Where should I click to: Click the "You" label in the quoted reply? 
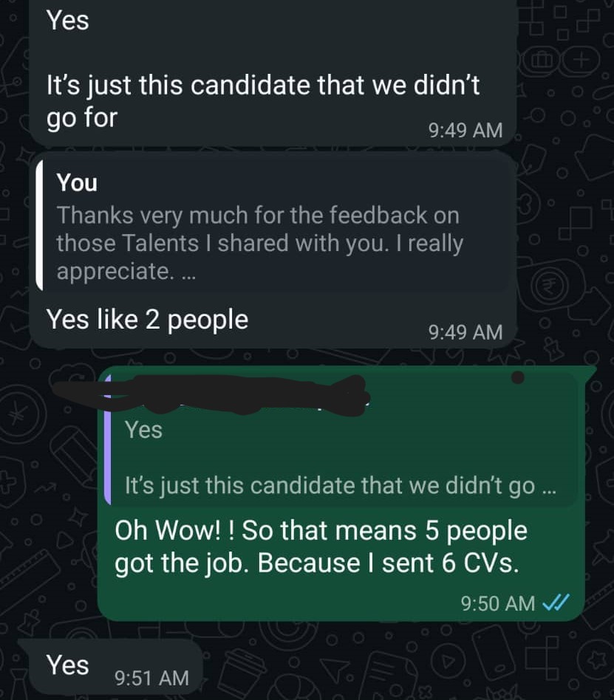pos(77,182)
